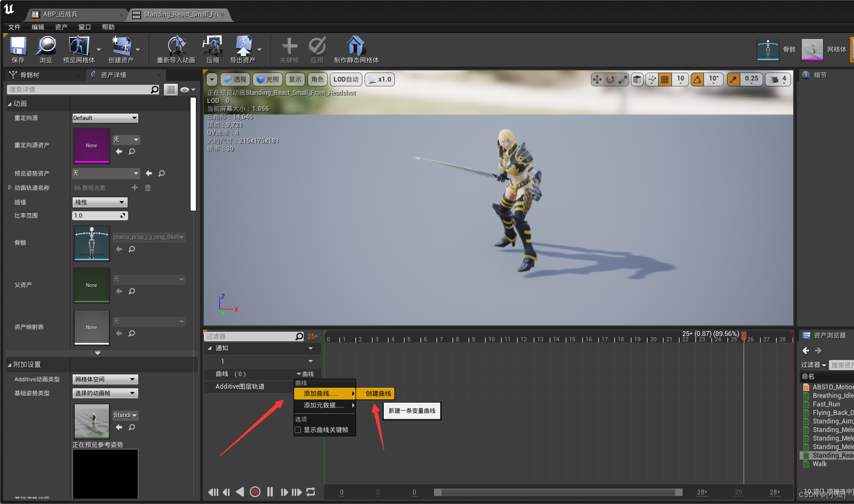Switch to 骨骼 skeleton mode icon
The width and height of the screenshot is (854, 504).
pyautogui.click(x=768, y=50)
